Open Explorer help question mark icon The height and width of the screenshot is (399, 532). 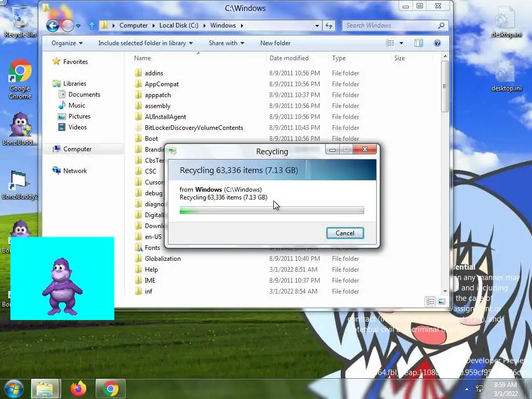[437, 43]
